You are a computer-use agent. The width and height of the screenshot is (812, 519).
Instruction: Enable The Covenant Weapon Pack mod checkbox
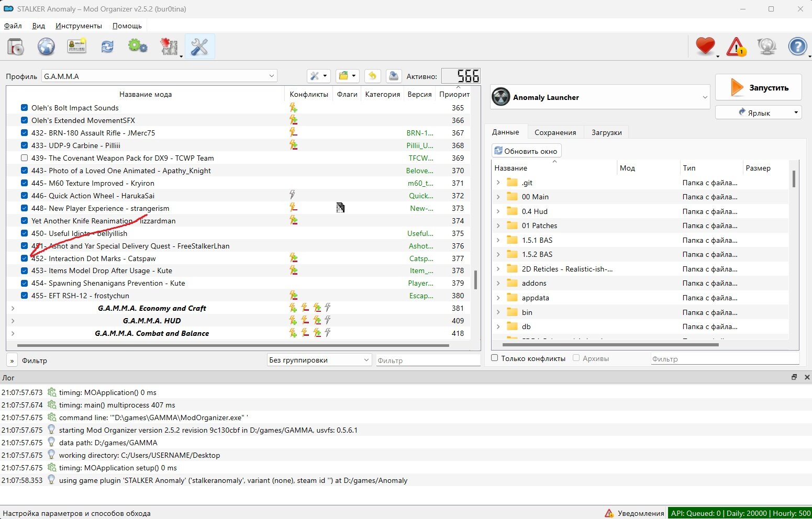coord(24,158)
